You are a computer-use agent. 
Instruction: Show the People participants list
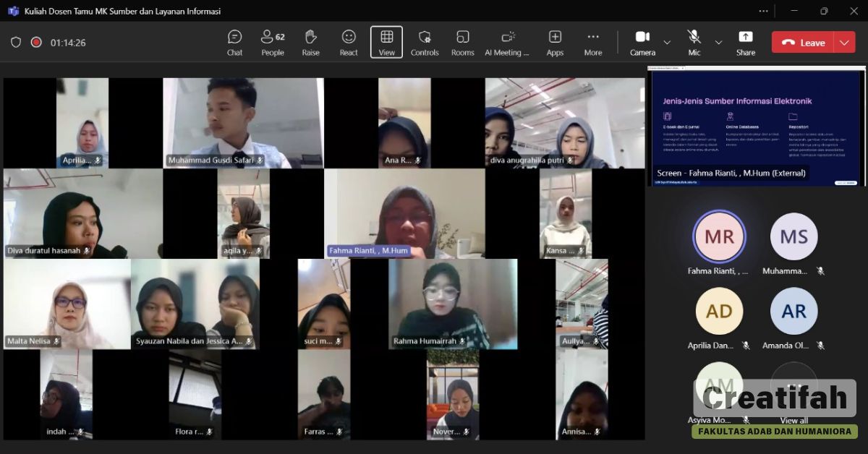coord(273,42)
